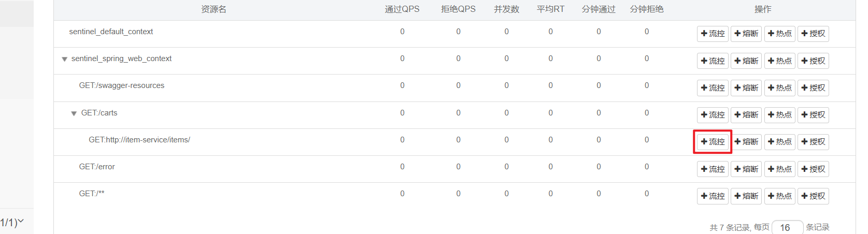Add authorization rule for GET:/error
868x234 pixels.
tap(813, 169)
